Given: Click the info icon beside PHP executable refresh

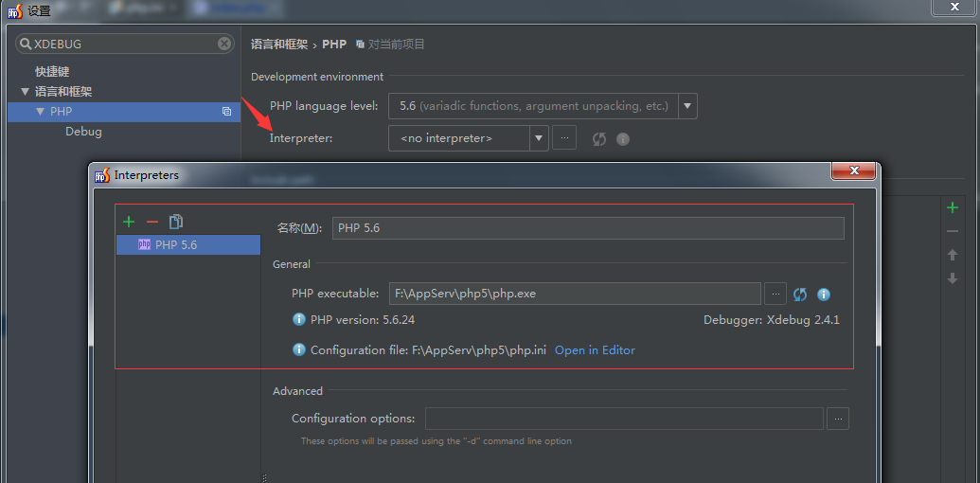Looking at the screenshot, I should click(824, 295).
